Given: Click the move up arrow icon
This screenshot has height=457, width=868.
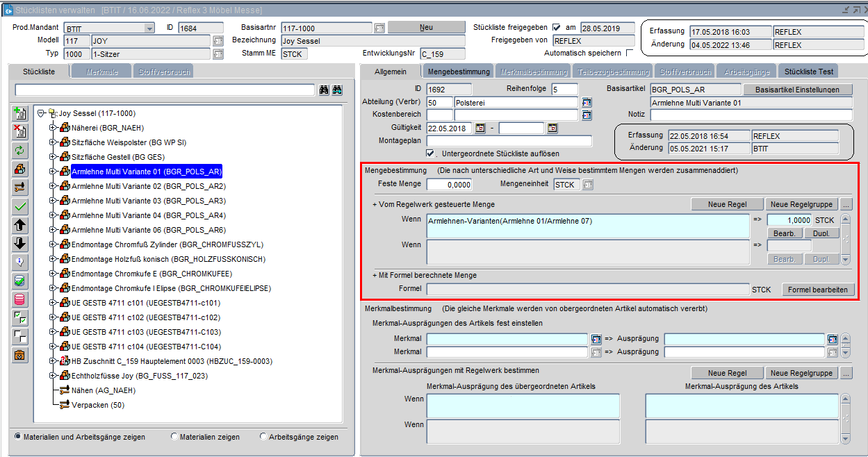Looking at the screenshot, I should click(20, 225).
